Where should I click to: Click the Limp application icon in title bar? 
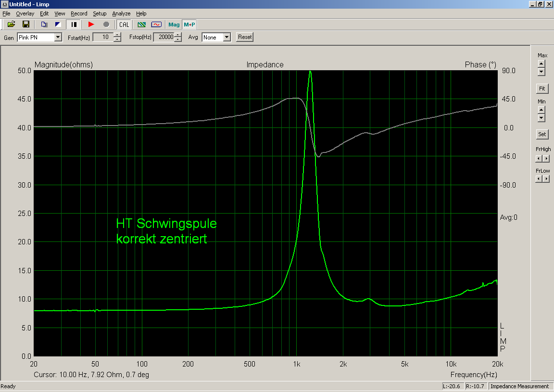5,4
